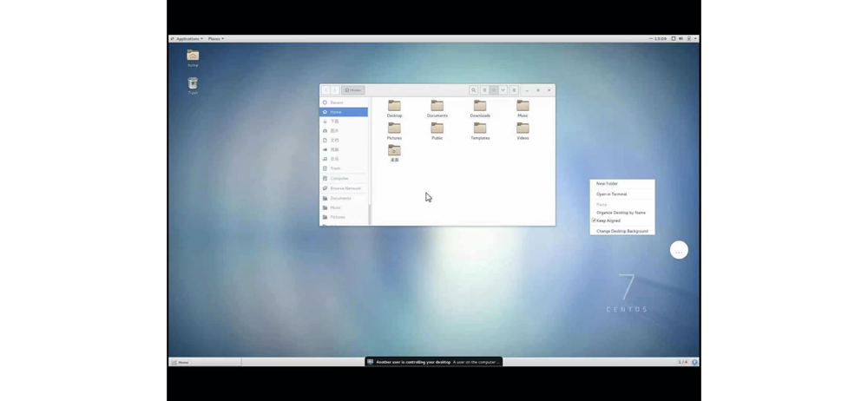Click the sidebar vertical scrollbar
The image size is (868, 401).
(x=369, y=214)
